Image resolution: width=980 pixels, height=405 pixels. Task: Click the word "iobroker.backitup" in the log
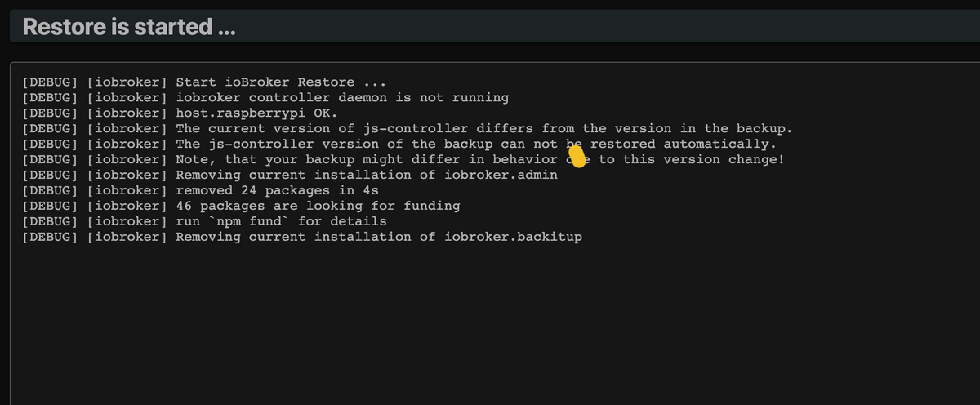click(517, 237)
